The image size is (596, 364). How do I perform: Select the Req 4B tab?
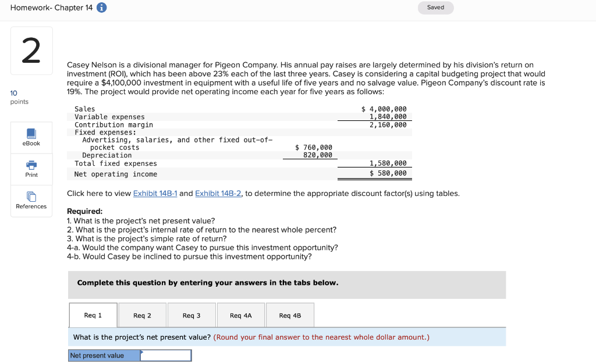[x=290, y=315]
